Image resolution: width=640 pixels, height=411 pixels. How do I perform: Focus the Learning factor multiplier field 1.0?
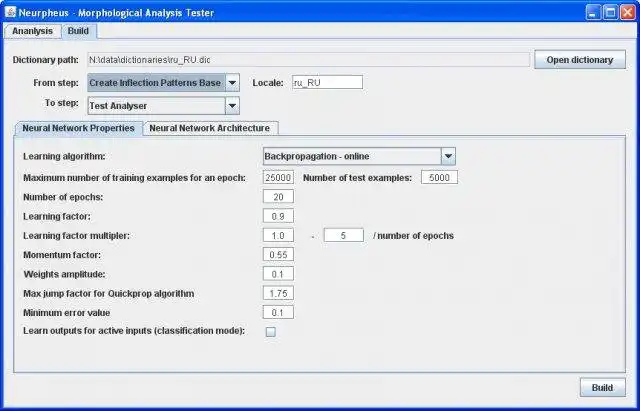point(278,235)
